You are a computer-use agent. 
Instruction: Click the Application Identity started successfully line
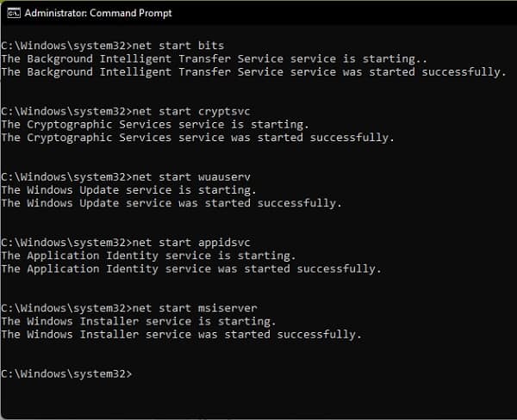point(189,269)
